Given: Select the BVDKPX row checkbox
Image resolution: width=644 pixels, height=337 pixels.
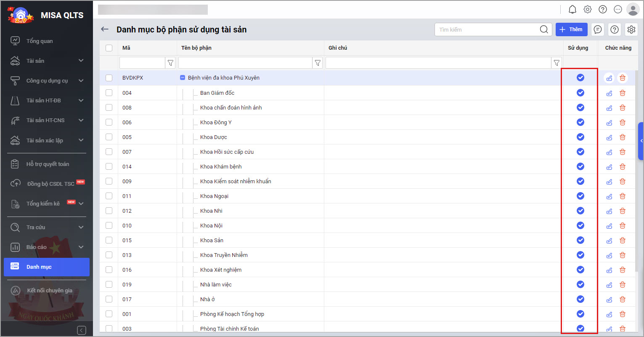Looking at the screenshot, I should point(109,78).
